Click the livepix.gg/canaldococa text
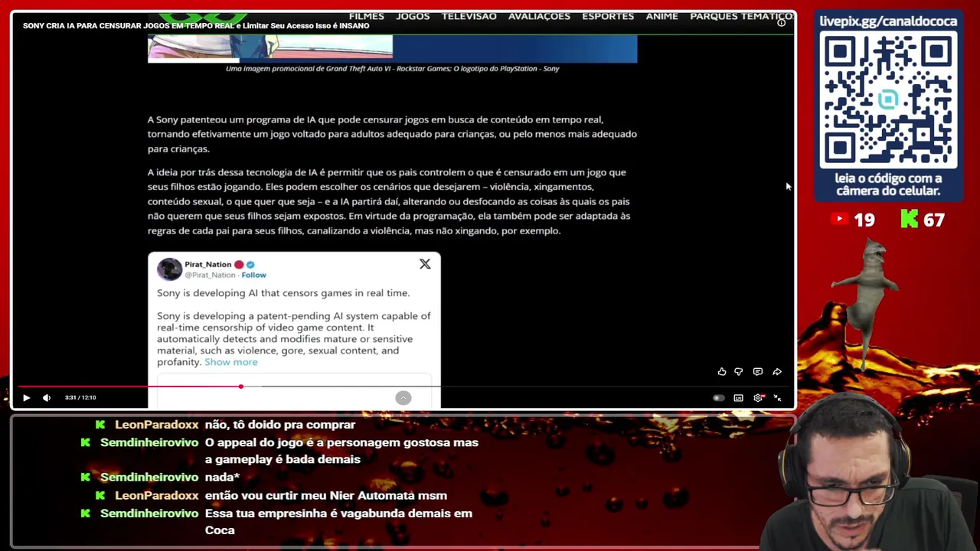The image size is (980, 551). tap(888, 21)
